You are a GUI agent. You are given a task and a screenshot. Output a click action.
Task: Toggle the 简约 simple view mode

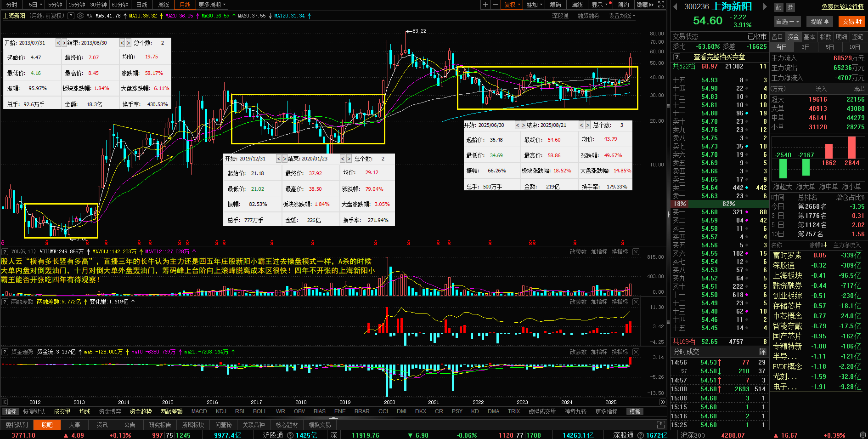pyautogui.click(x=624, y=5)
